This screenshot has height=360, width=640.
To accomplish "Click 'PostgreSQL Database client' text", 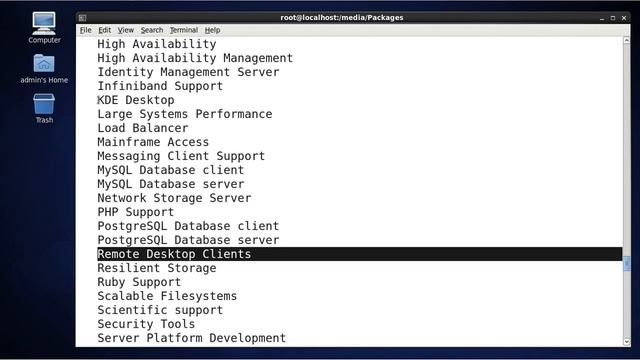I will click(x=188, y=226).
